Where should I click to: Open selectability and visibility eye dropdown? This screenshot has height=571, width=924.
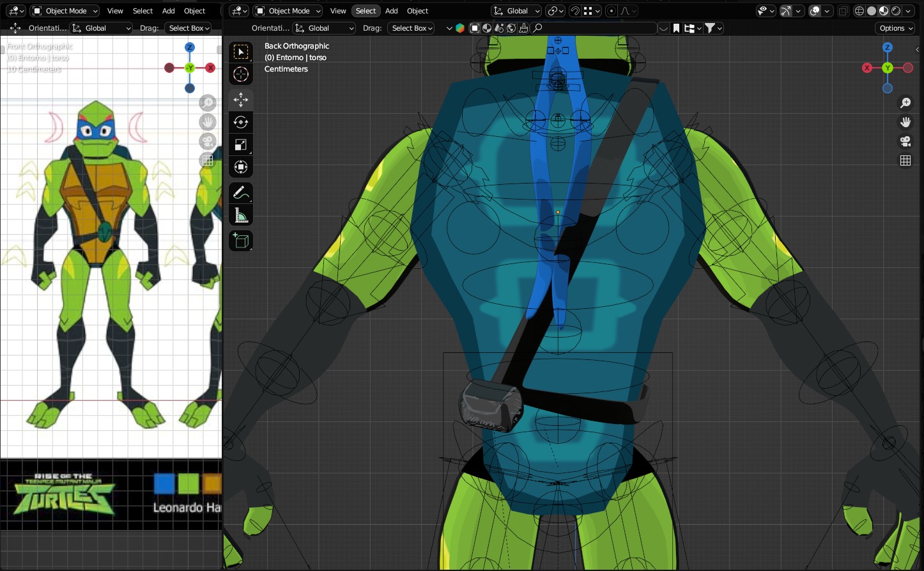[766, 11]
